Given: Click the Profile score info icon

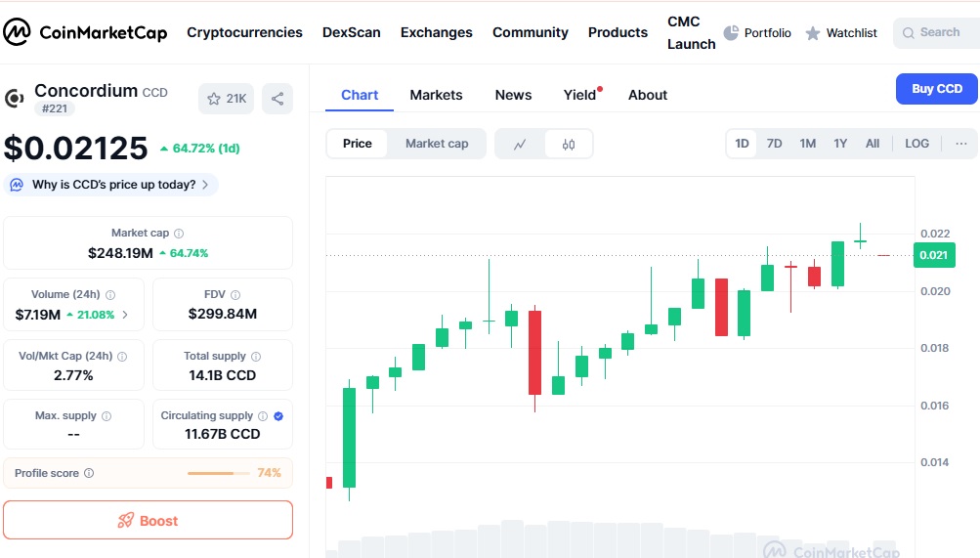Looking at the screenshot, I should pyautogui.click(x=89, y=473).
